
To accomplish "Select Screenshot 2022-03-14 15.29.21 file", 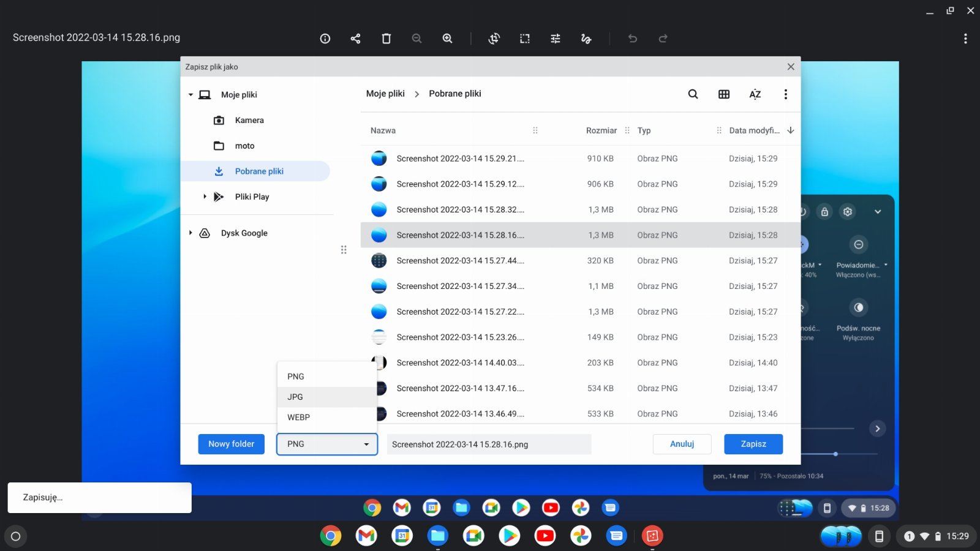I will pos(580,159).
